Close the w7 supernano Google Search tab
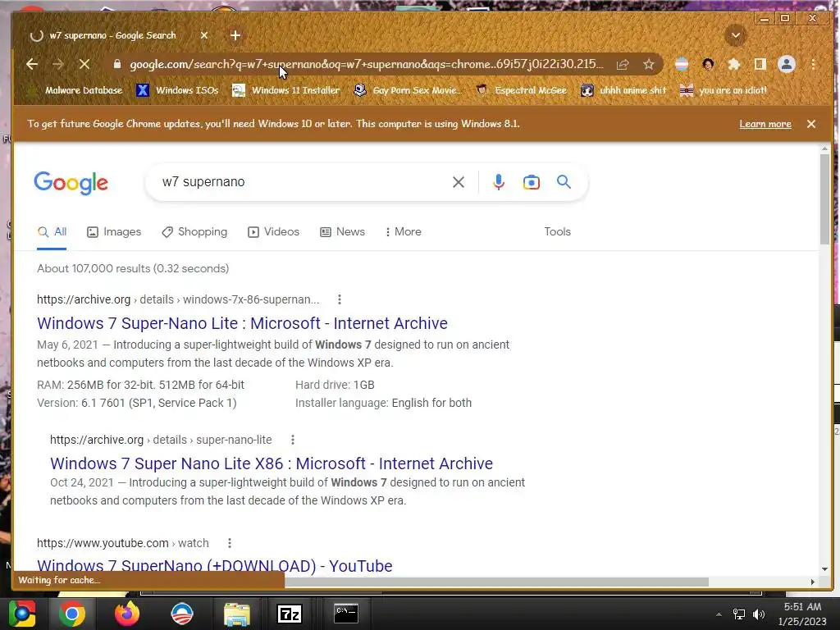840x630 pixels. (204, 35)
